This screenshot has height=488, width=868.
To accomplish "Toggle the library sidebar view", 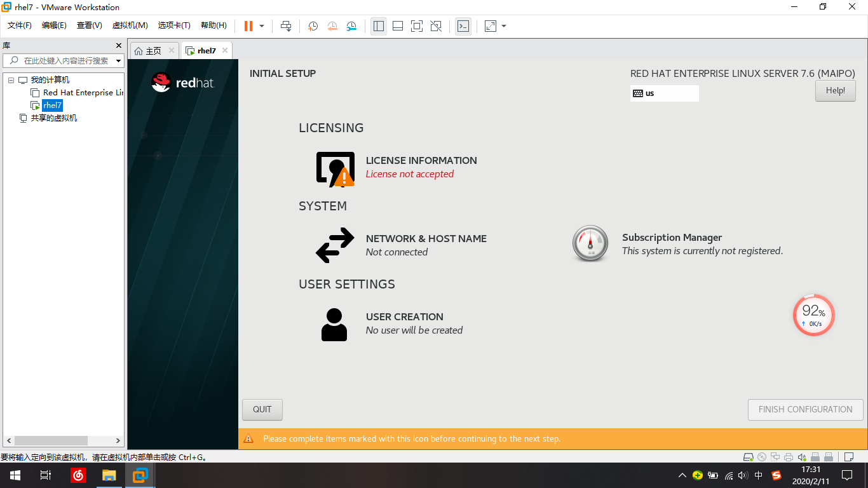I will pos(379,26).
